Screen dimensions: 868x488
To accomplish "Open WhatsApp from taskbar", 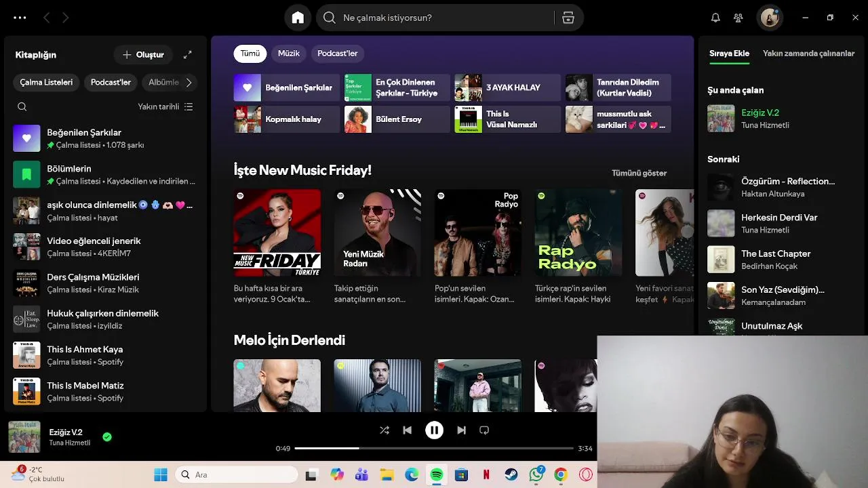I will (x=536, y=475).
